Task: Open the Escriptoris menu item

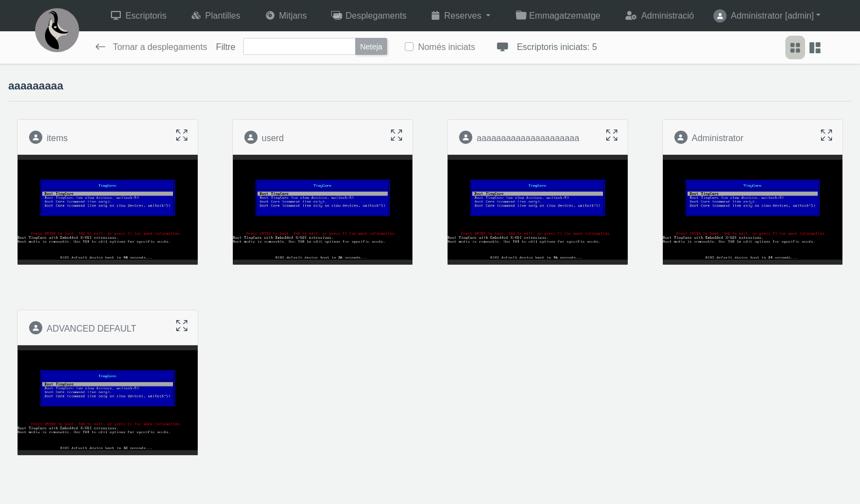Action: coord(138,15)
